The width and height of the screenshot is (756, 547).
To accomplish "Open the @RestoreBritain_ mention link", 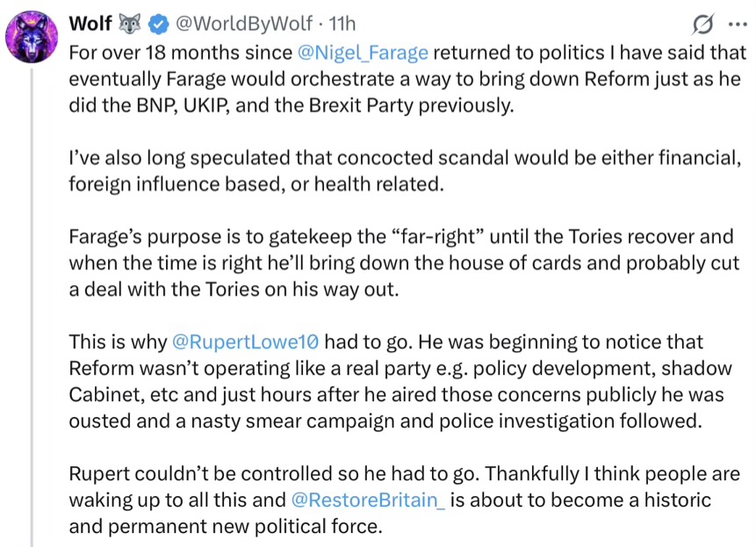I will 367,500.
